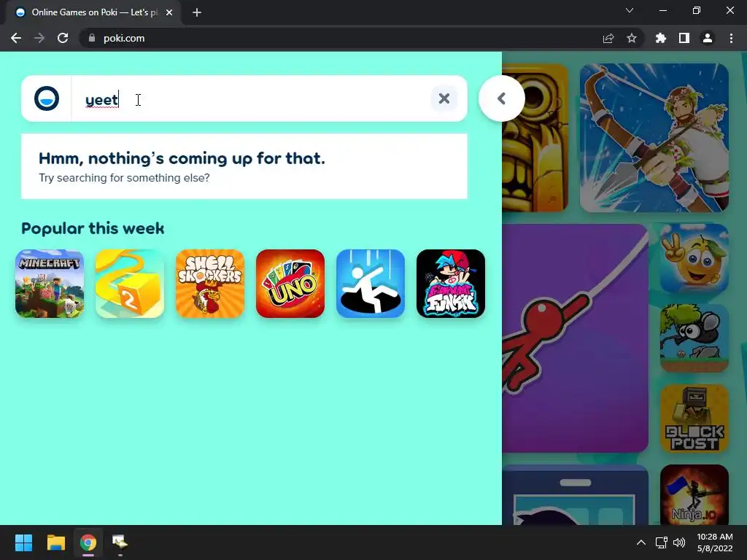Click 'Hmm, nothing's coming up for that.' message
The image size is (747, 560).
(x=182, y=158)
